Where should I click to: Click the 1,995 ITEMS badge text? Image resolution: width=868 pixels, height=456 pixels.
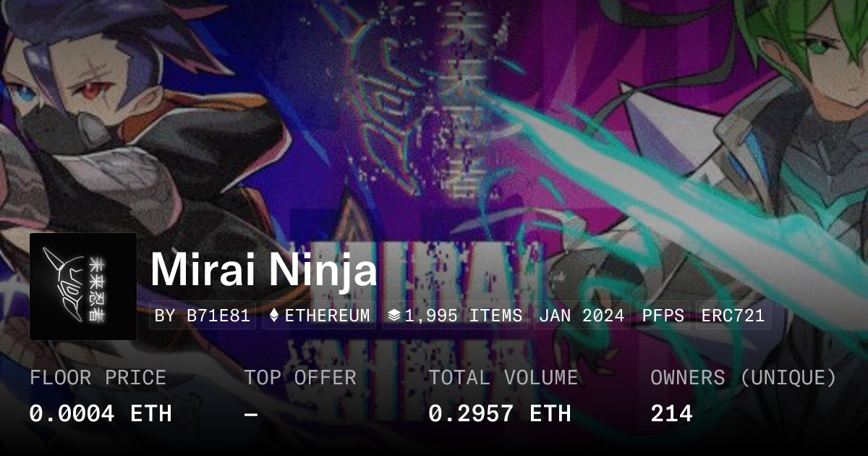pos(464,316)
